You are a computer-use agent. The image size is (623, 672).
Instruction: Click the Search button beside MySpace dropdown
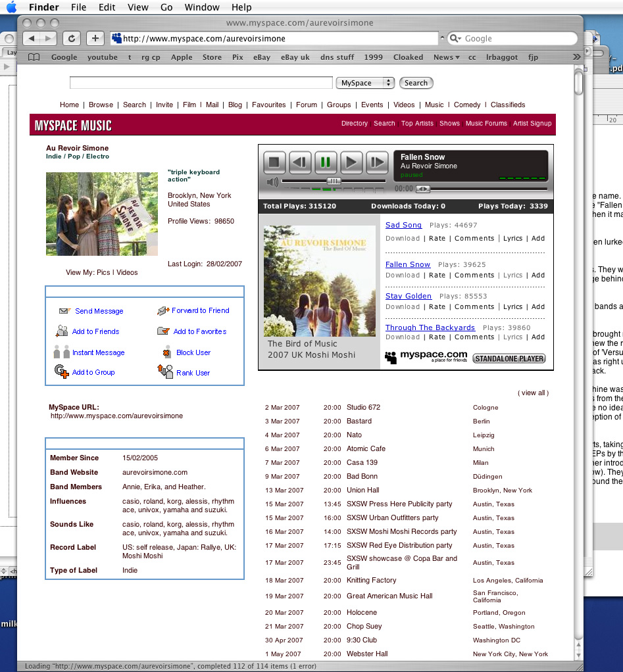pyautogui.click(x=416, y=83)
